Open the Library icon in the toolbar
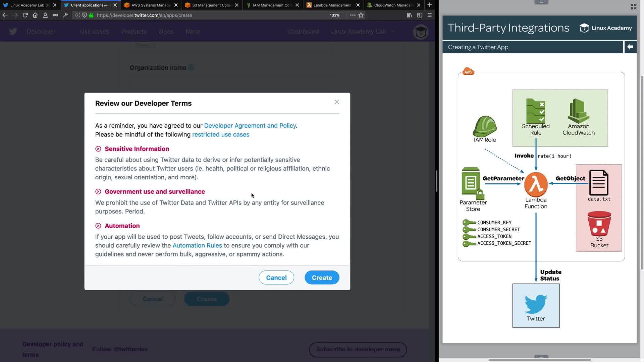This screenshot has height=362, width=644. tap(410, 15)
